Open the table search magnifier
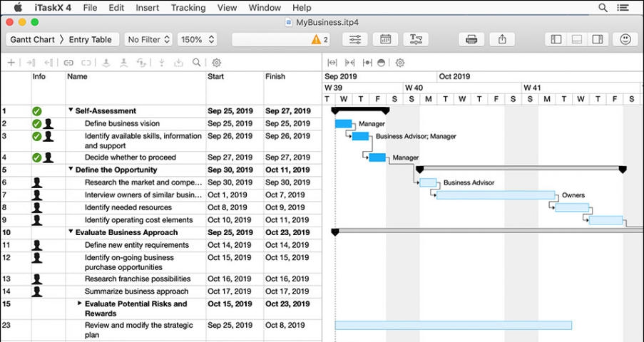Image resolution: width=644 pixels, height=342 pixels. pyautogui.click(x=197, y=63)
